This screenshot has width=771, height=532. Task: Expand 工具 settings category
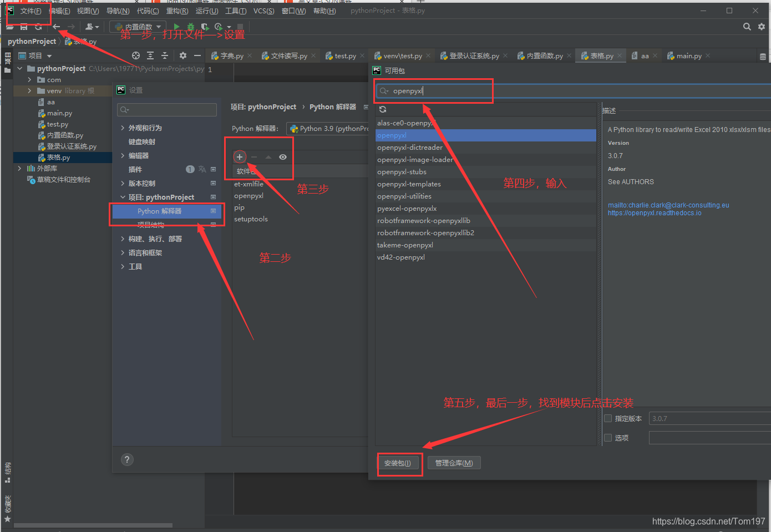(x=123, y=266)
